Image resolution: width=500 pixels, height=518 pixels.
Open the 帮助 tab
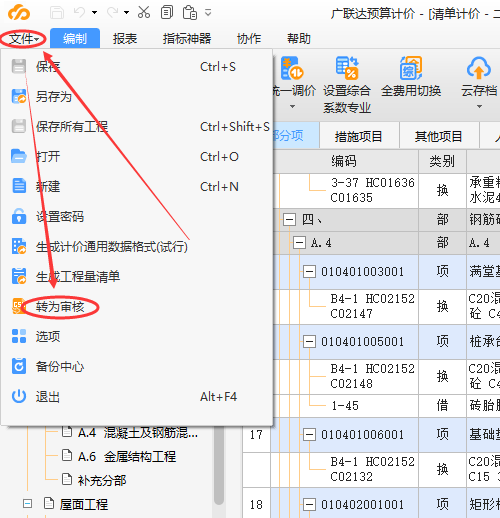pyautogui.click(x=299, y=39)
